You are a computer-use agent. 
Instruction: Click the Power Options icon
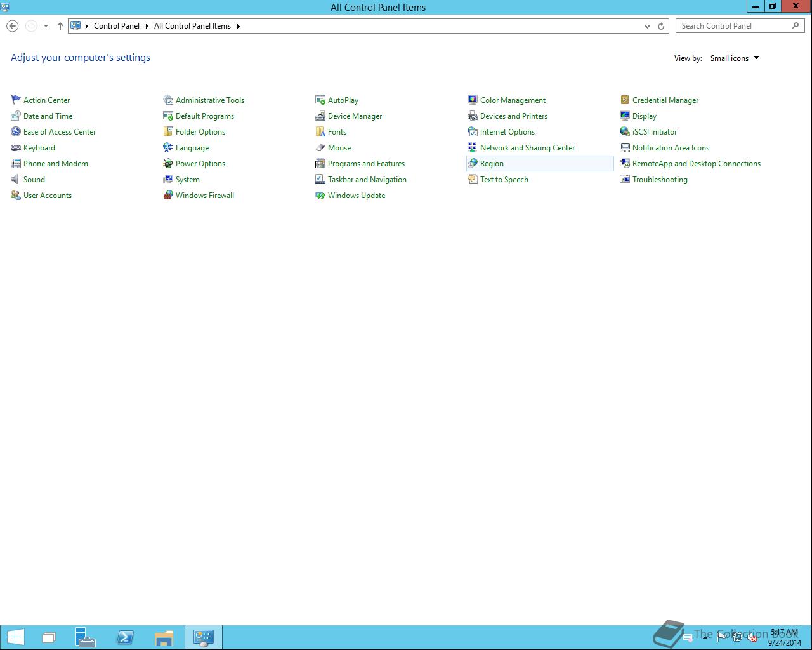168,163
